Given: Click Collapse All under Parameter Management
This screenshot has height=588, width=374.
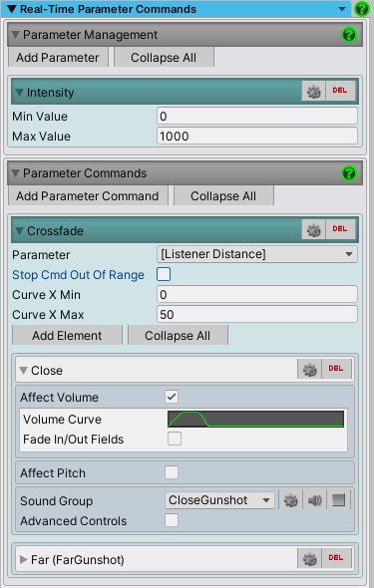Looking at the screenshot, I should (164, 58).
